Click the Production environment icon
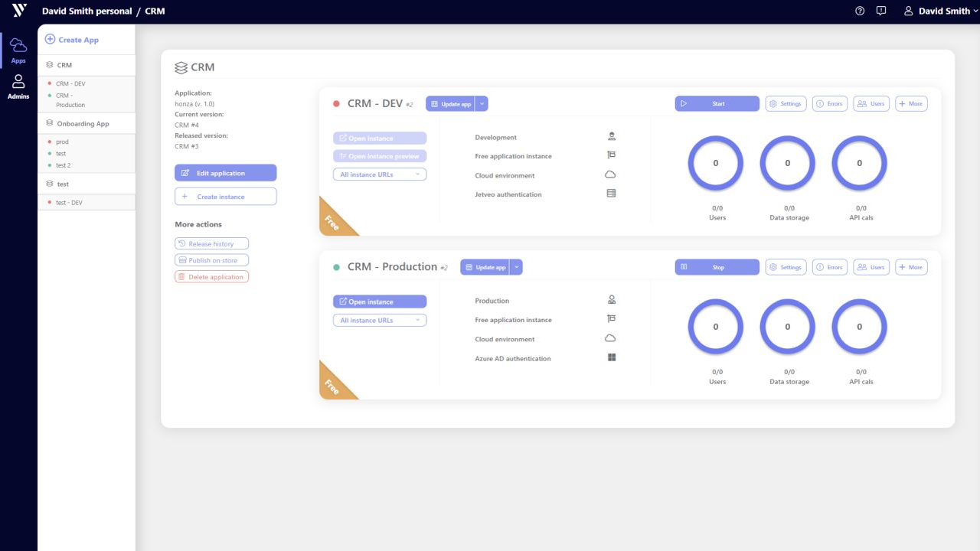The image size is (980, 551). tap(611, 300)
